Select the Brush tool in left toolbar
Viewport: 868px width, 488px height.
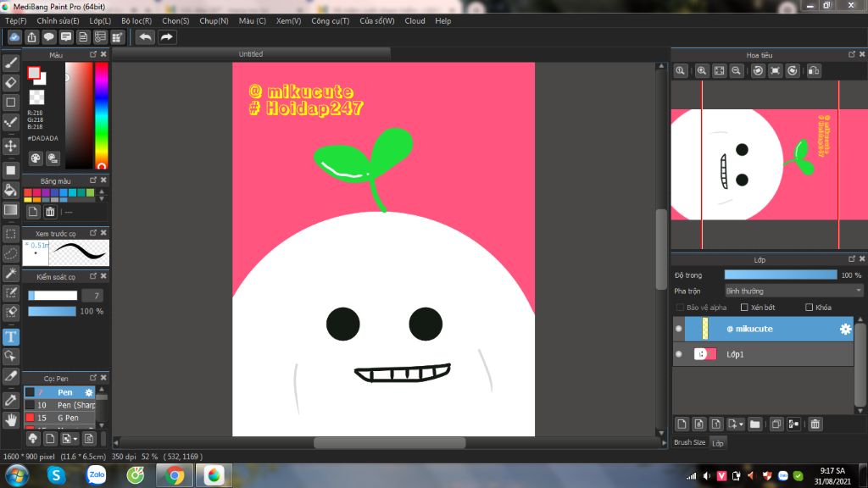coord(10,63)
